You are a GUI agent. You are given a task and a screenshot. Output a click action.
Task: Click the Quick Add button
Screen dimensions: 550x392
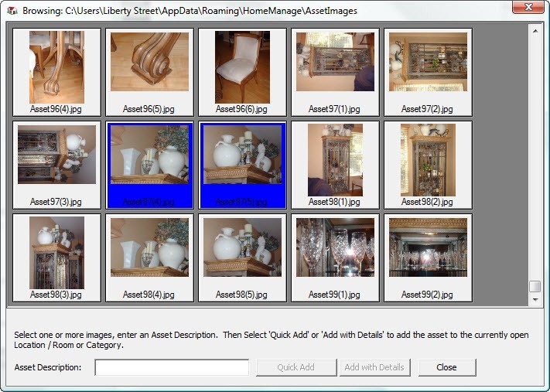click(296, 367)
